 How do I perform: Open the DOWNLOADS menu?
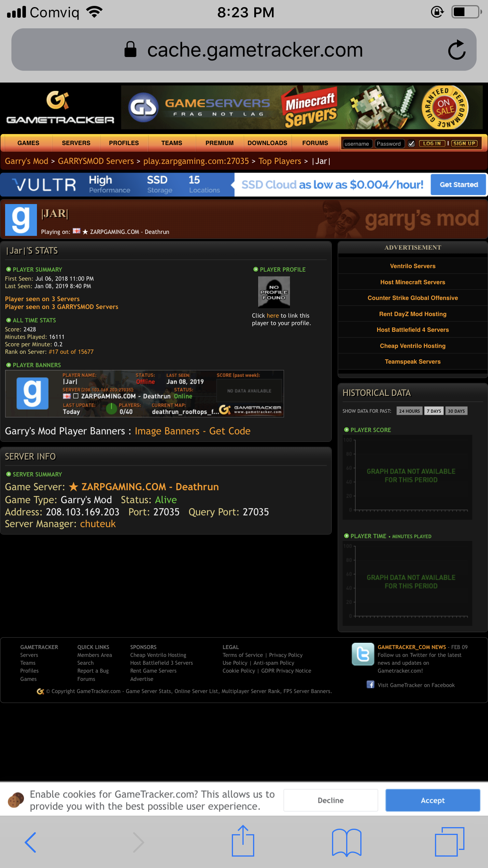[x=267, y=143]
